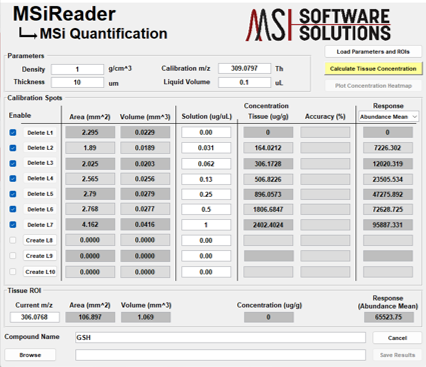Screen dimensions: 426x367
Task: Select L5 solution field showing 0.25
Action: tap(206, 194)
